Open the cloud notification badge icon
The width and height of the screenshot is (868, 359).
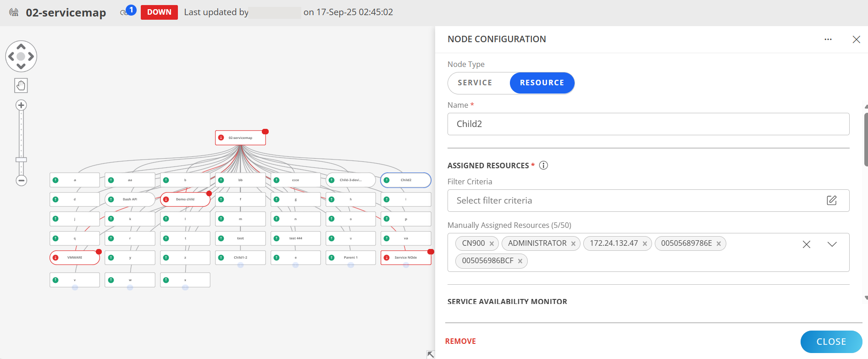coord(128,11)
